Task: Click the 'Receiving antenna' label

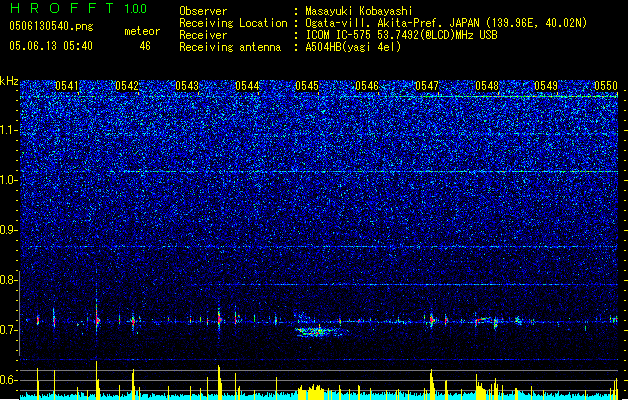Action: click(x=230, y=47)
